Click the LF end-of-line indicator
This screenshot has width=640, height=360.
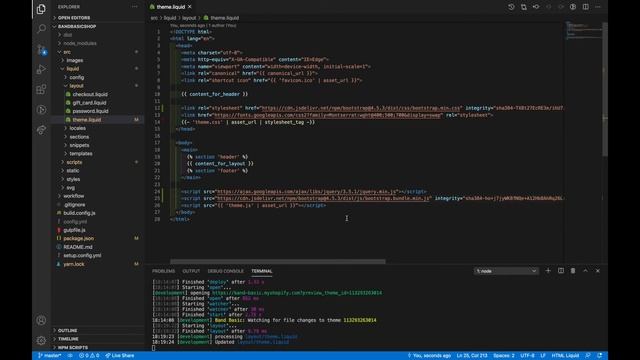(543, 356)
